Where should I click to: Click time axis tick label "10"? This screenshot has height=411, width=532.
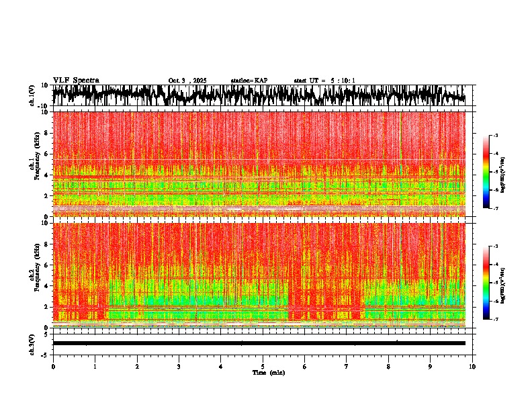click(472, 366)
